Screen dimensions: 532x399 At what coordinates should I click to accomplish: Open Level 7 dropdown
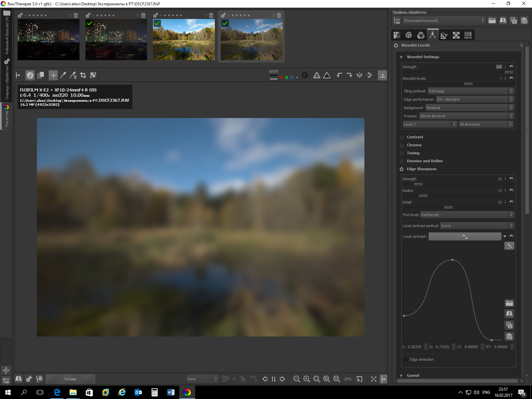pos(430,124)
